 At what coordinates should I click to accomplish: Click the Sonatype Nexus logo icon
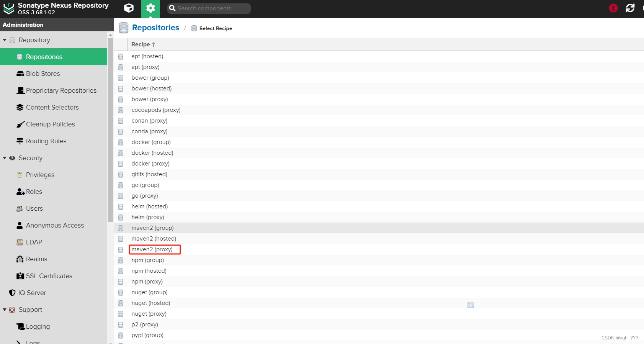click(8, 8)
